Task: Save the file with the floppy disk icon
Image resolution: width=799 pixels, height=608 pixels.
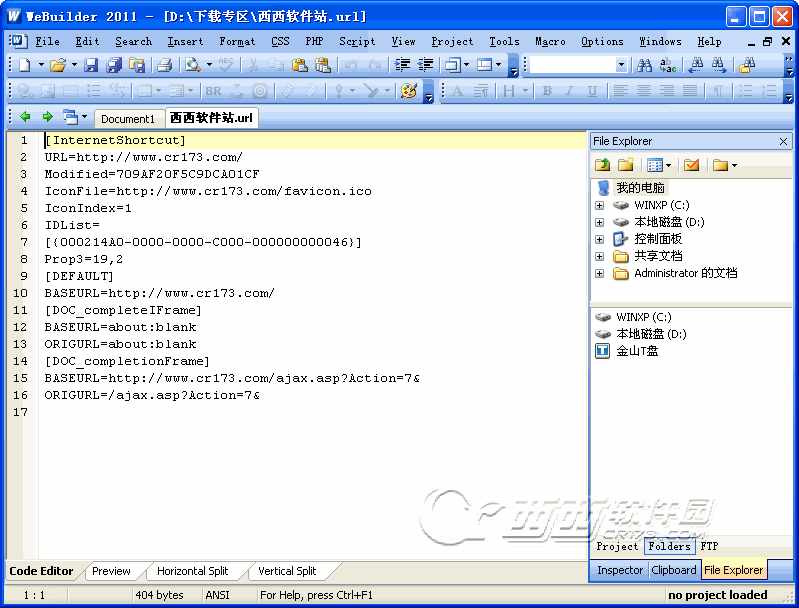Action: 91,65
